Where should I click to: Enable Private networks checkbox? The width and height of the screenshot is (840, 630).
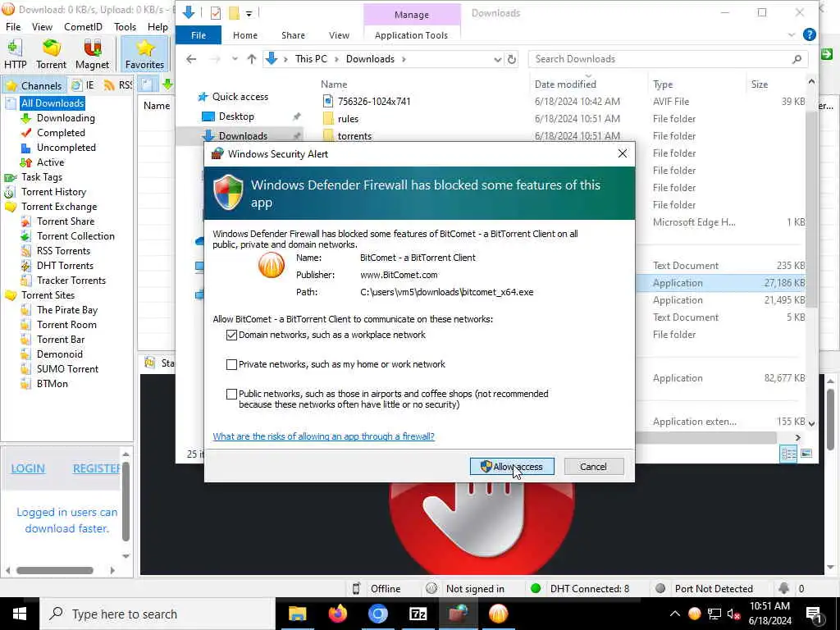(231, 365)
